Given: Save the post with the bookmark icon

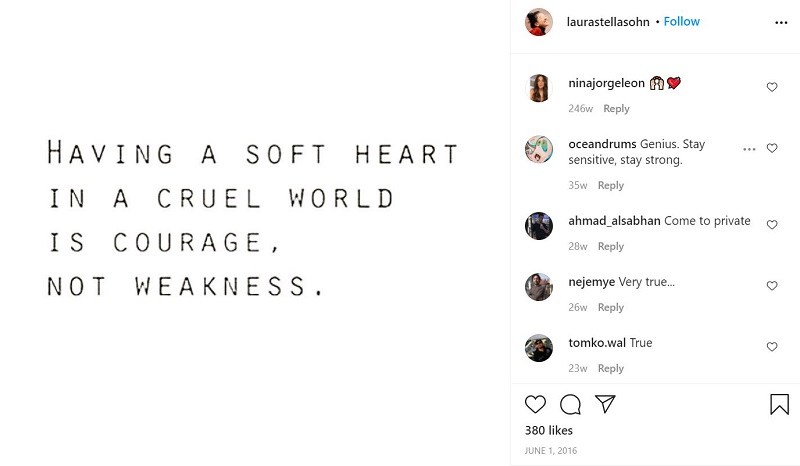Looking at the screenshot, I should click(x=779, y=404).
